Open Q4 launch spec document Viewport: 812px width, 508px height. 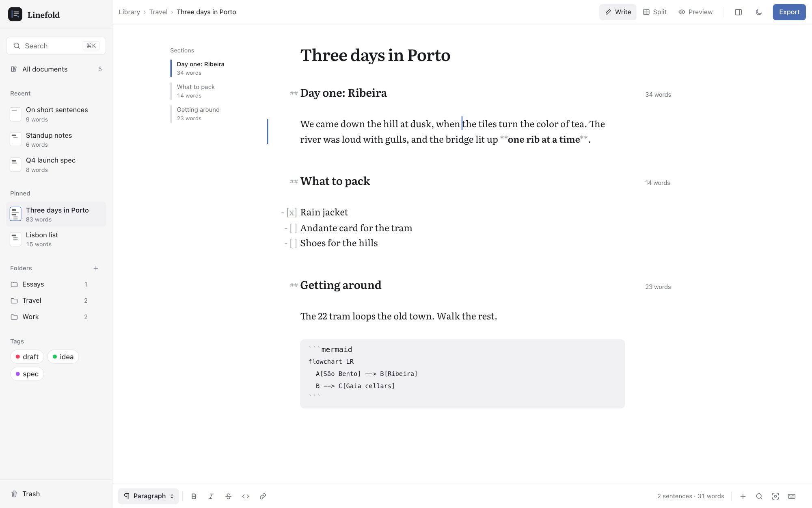coord(56,165)
